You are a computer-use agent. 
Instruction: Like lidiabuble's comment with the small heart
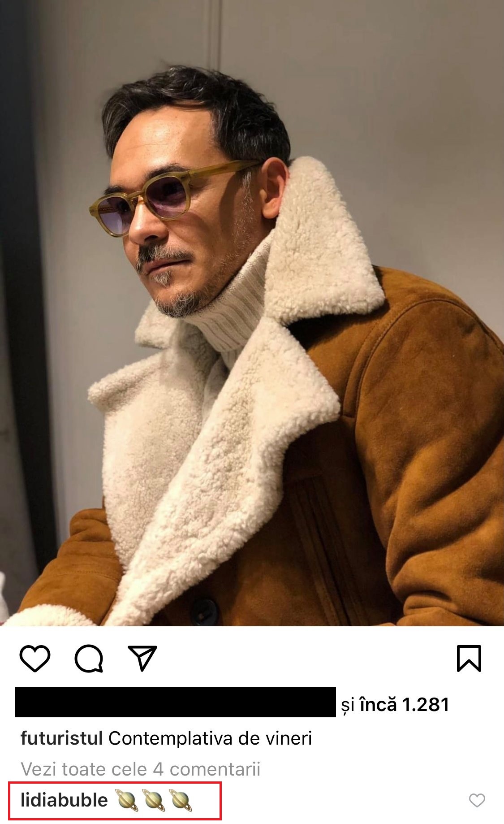coord(477,800)
